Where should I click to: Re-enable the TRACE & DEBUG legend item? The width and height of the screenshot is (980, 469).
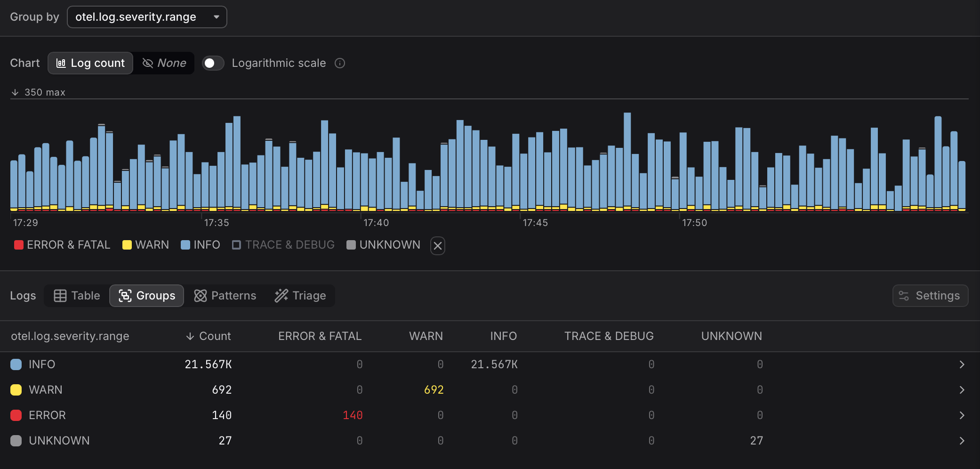[x=282, y=245]
